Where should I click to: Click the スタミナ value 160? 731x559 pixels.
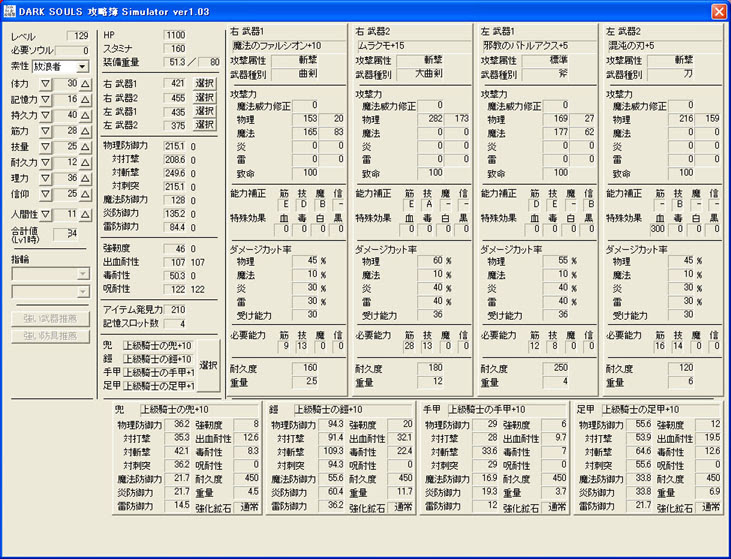coord(175,48)
